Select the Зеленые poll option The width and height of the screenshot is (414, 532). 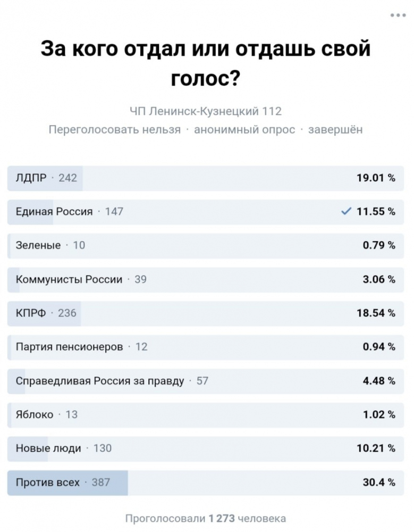(x=206, y=246)
